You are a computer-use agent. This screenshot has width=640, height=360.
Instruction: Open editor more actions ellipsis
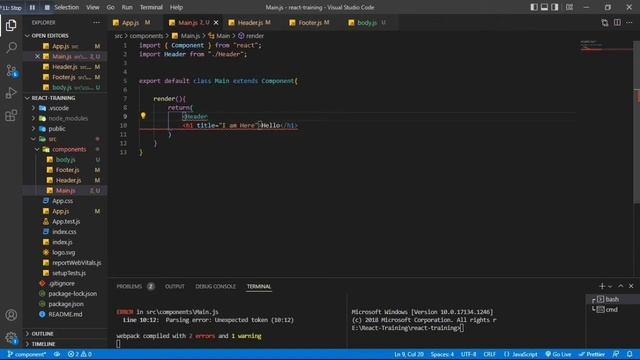(x=629, y=23)
